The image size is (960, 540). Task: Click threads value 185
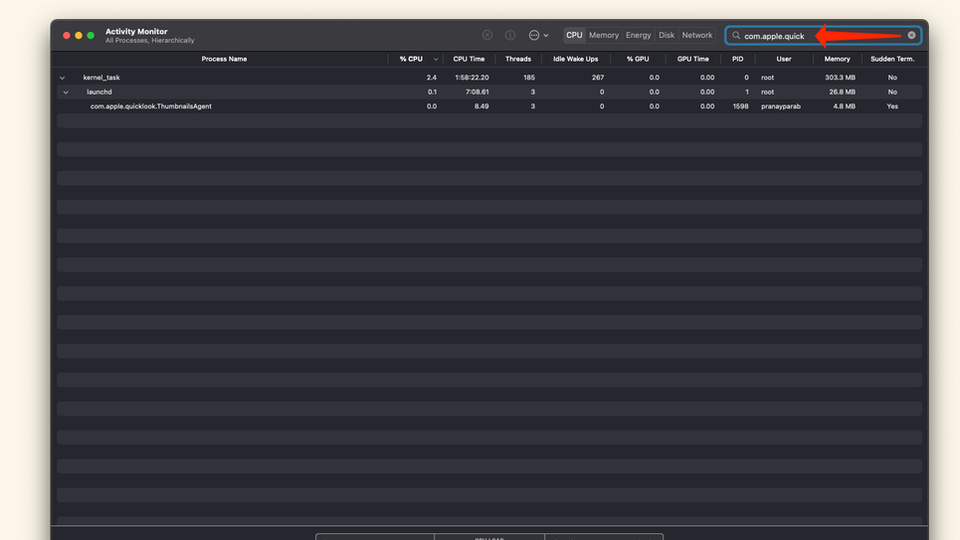[x=529, y=78]
